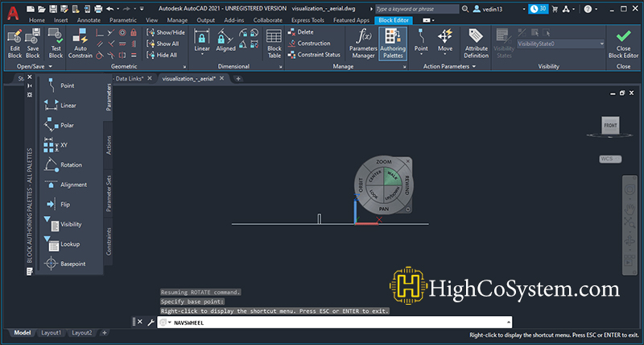The image size is (644, 345).
Task: Pick the Flip parameter in palette
Action: pos(58,205)
